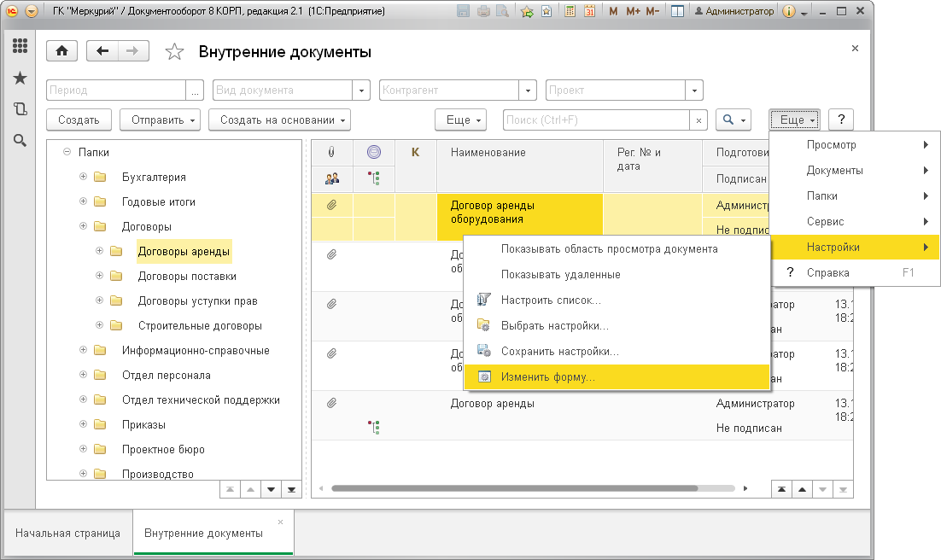This screenshot has width=941, height=560.
Task: Click the Настроить список funnel icon
Action: [483, 300]
